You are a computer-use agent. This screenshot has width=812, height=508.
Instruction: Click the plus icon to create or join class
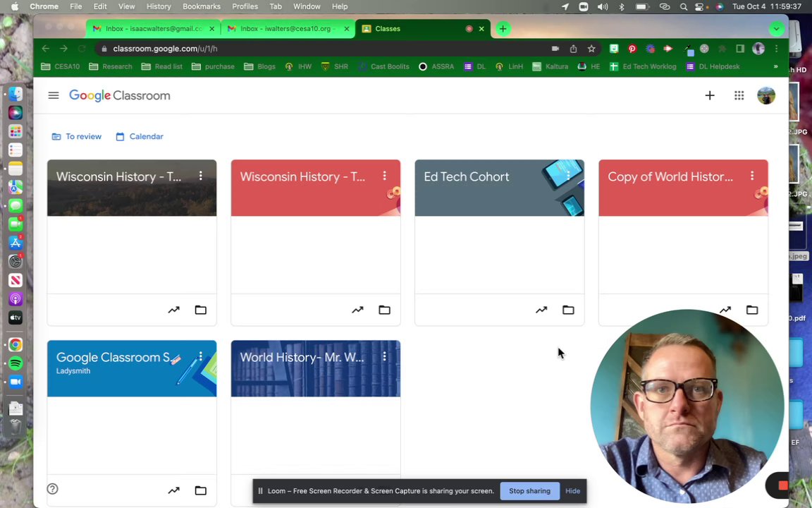(x=710, y=95)
